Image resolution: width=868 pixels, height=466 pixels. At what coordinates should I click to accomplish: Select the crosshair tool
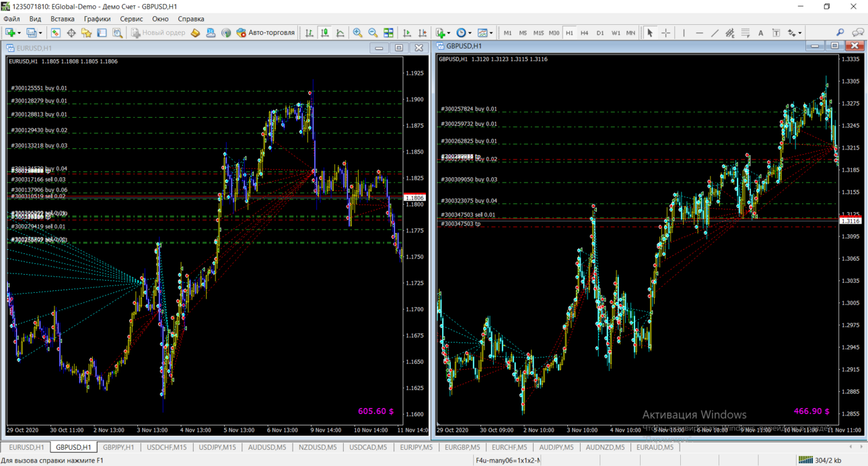pos(665,32)
